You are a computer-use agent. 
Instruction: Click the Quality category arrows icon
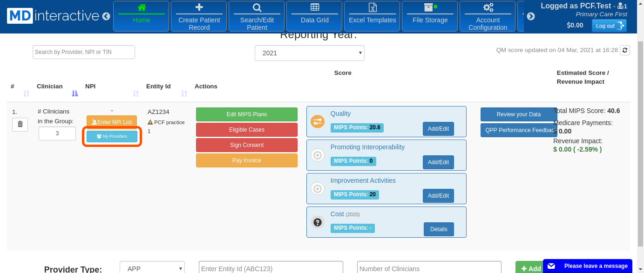[x=318, y=121]
